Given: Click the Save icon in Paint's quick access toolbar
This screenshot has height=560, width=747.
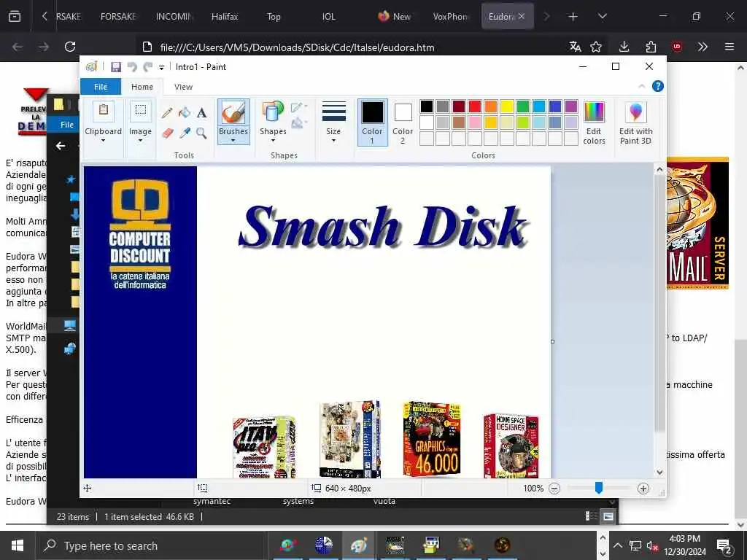Looking at the screenshot, I should click(x=116, y=67).
